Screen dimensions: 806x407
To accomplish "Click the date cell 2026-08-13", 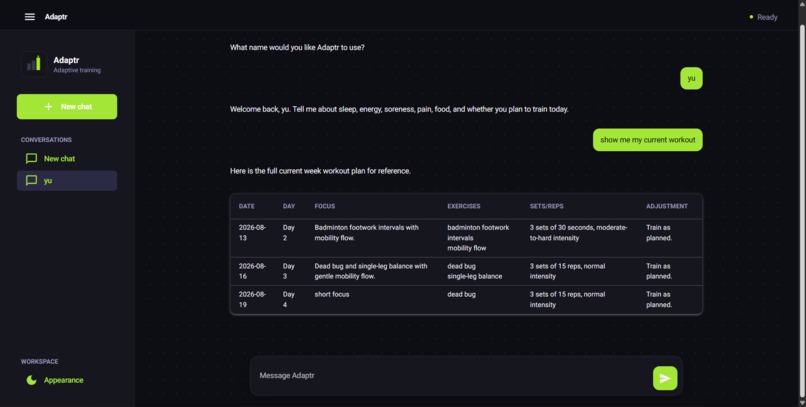I will pos(252,233).
